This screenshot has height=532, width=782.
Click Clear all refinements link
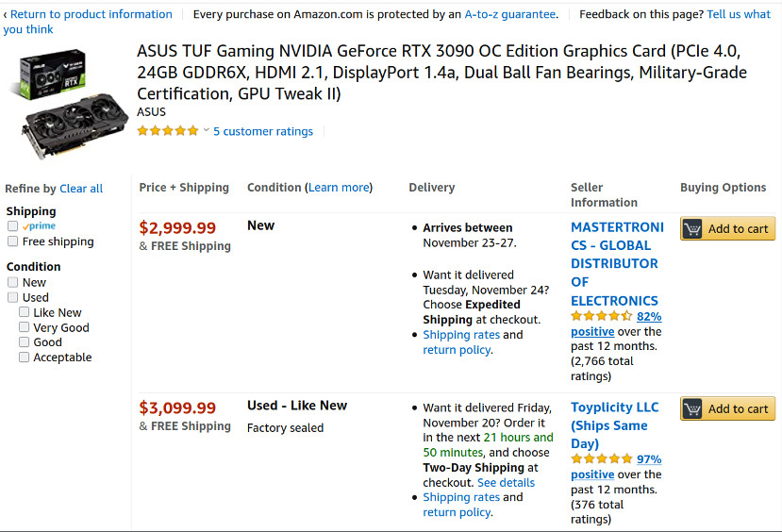click(x=81, y=189)
